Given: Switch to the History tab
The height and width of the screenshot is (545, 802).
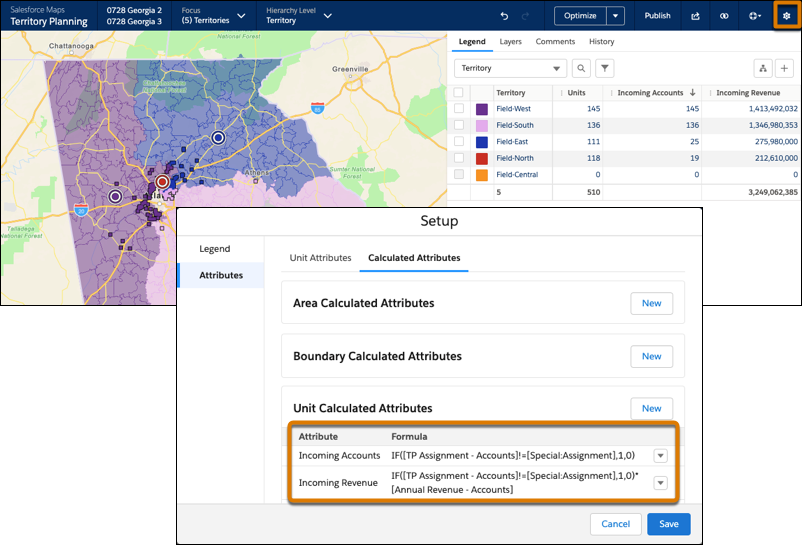Looking at the screenshot, I should click(602, 41).
